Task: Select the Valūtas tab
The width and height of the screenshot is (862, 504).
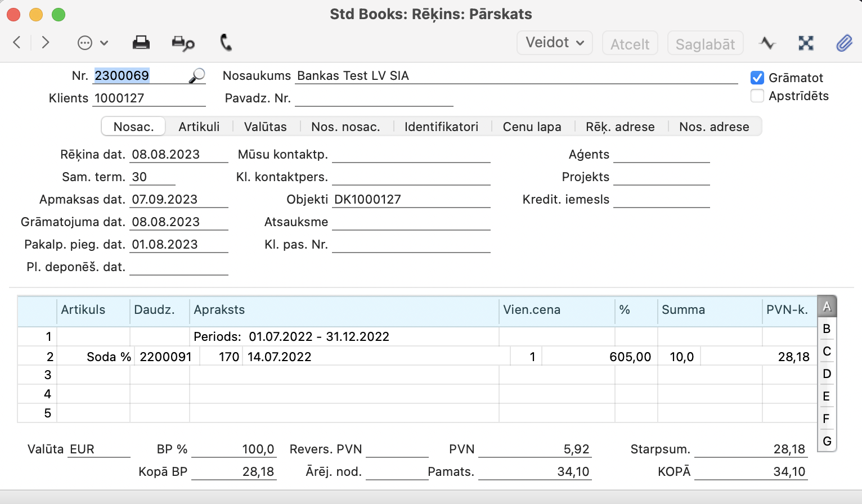Action: pyautogui.click(x=265, y=127)
